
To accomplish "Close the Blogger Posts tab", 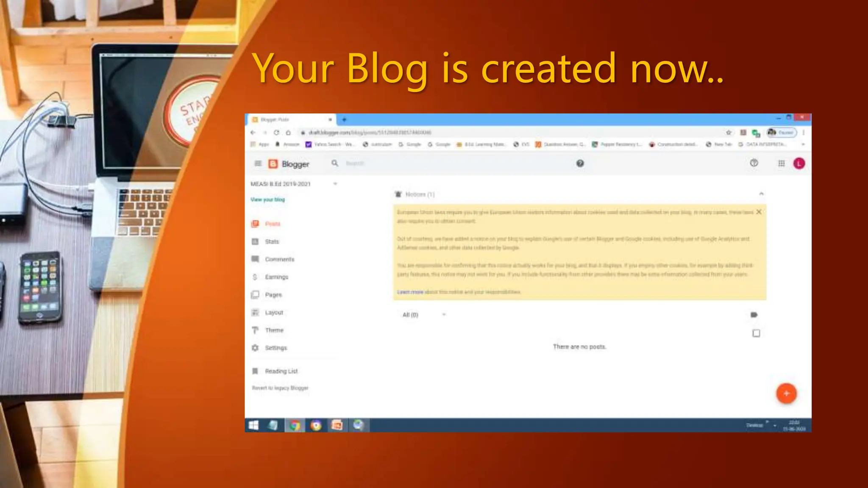I will (330, 120).
